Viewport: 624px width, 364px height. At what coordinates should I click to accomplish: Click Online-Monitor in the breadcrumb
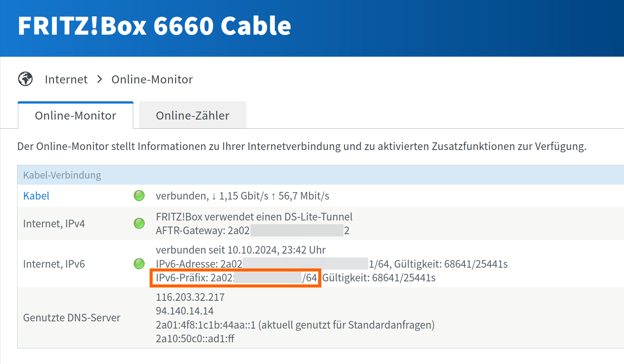[x=152, y=79]
